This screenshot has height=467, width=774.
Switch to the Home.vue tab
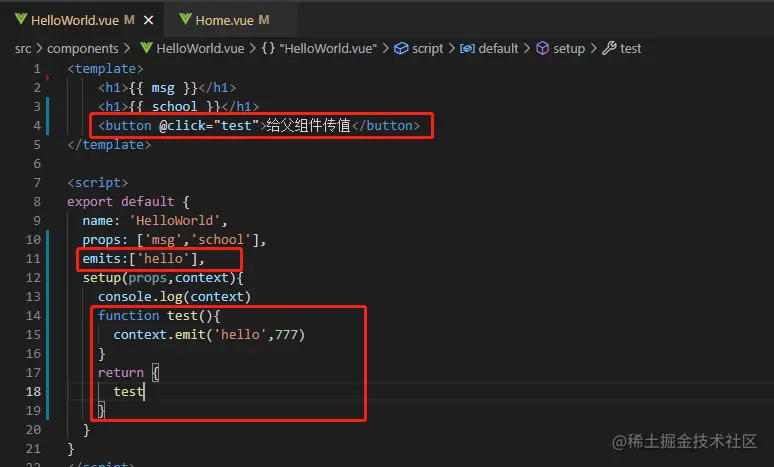(230, 20)
